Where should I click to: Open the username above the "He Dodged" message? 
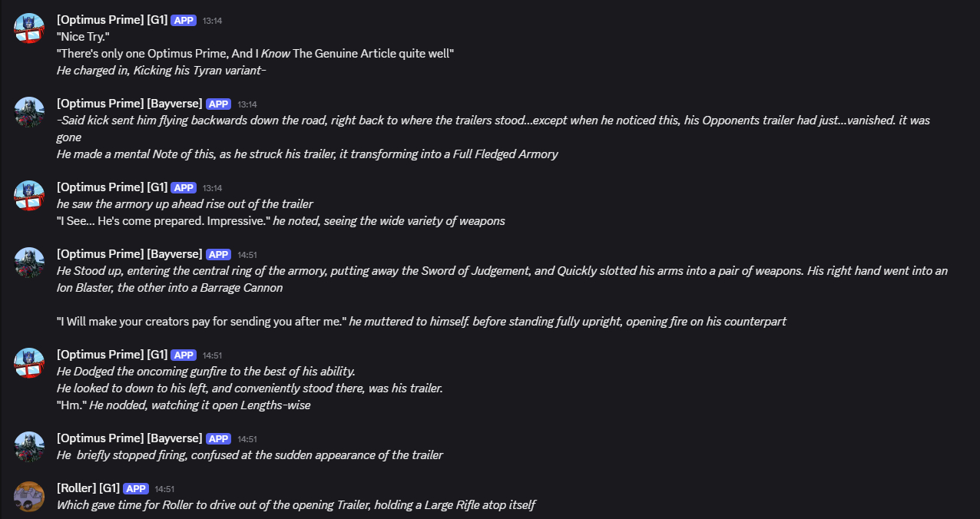(x=112, y=355)
